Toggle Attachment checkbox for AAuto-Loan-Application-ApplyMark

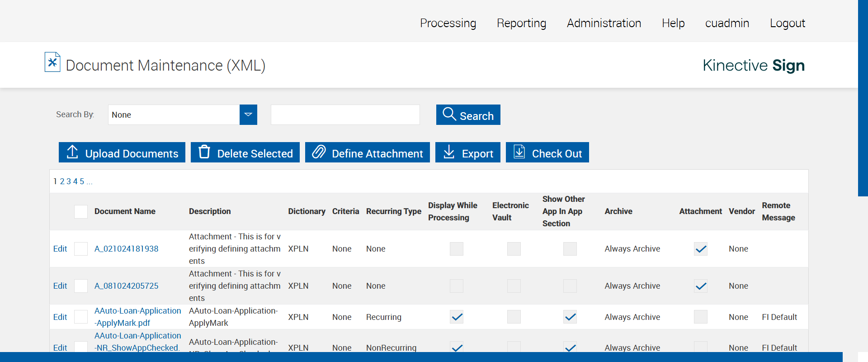701,317
